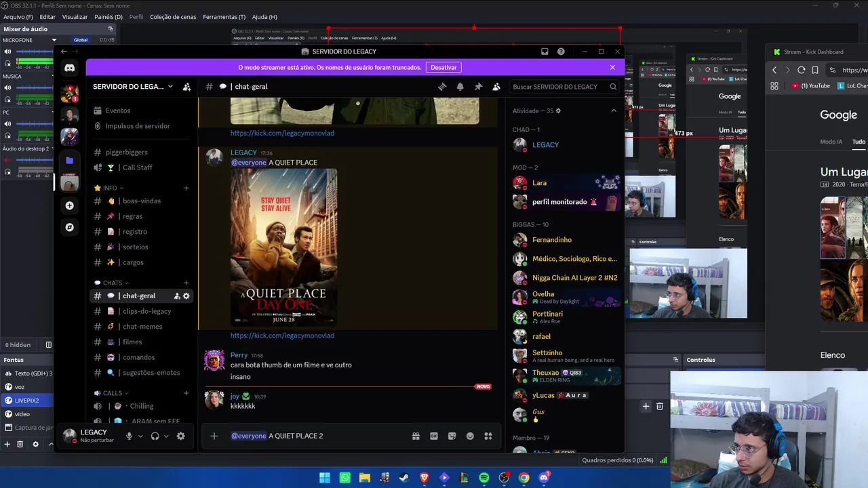Collapse the Atividade section in member list
Viewport: 868px width, 488px height.
click(x=614, y=110)
